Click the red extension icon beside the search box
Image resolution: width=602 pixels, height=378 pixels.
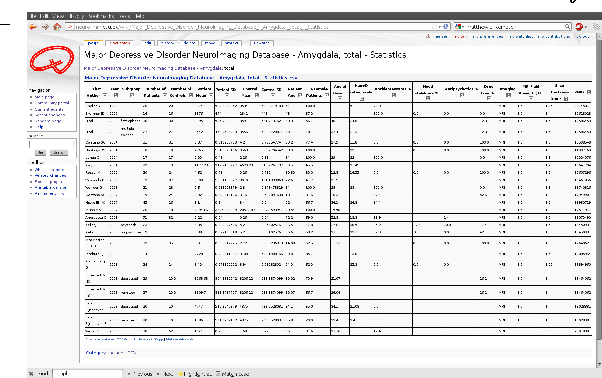coord(579,26)
